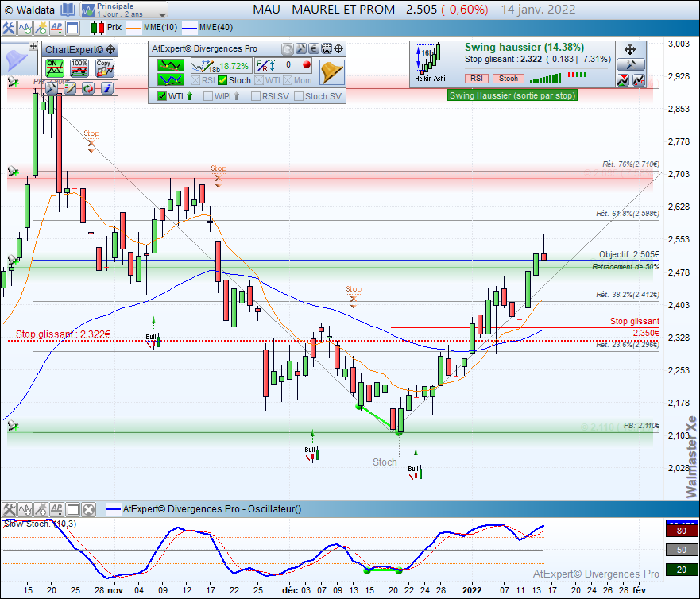Click the golden bell alert button
This screenshot has width=700, height=599.
332,72
